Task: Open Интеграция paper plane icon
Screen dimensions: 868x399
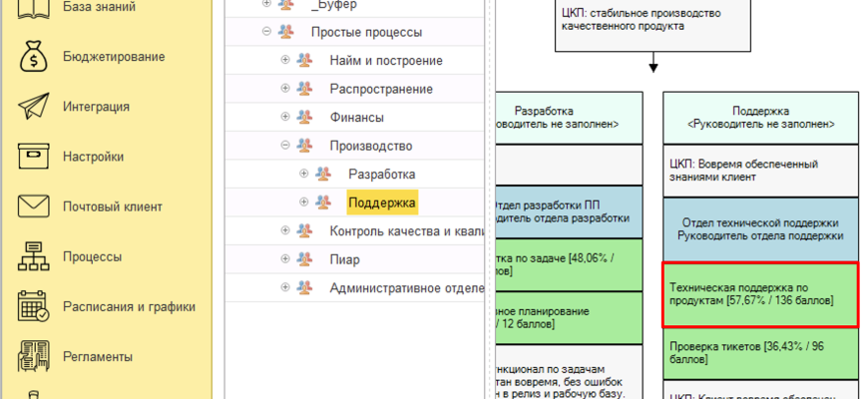Action: (x=34, y=107)
